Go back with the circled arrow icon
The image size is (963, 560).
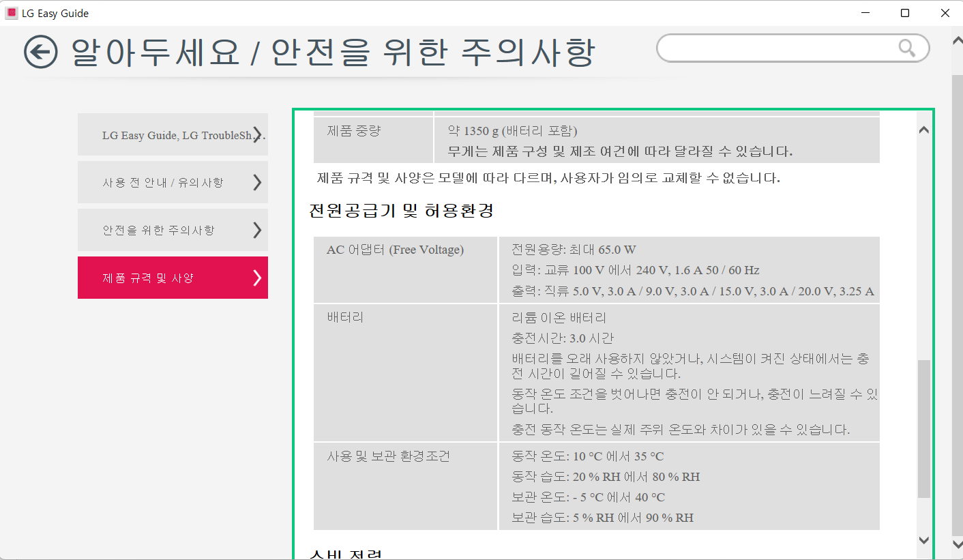coord(40,53)
